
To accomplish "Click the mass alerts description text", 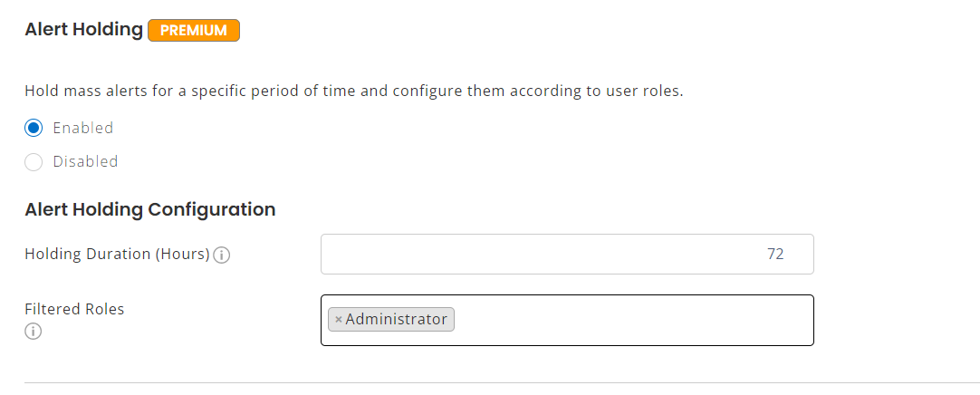I will point(353,92).
